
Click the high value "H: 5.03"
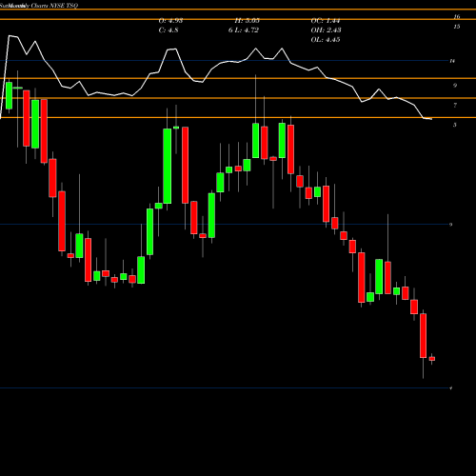click(248, 21)
